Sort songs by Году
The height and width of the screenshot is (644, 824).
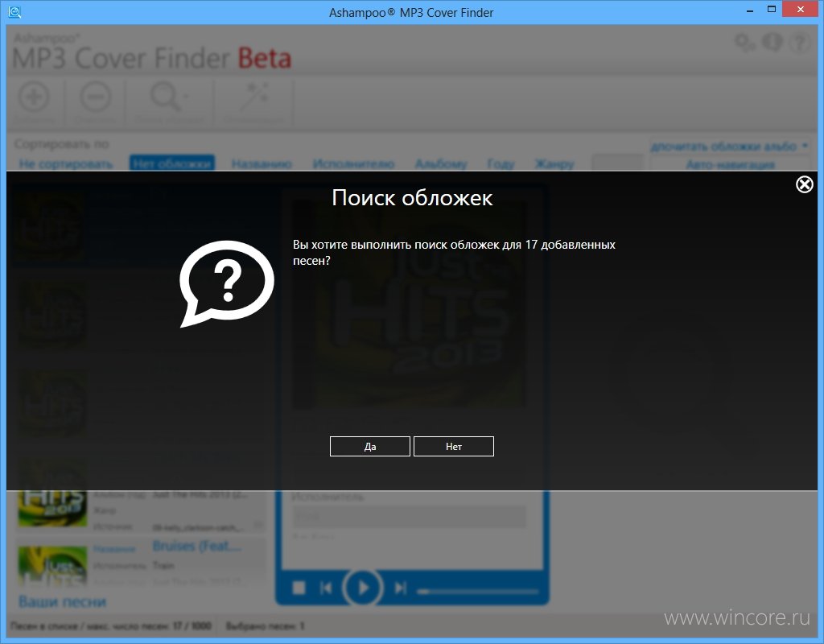click(x=501, y=164)
